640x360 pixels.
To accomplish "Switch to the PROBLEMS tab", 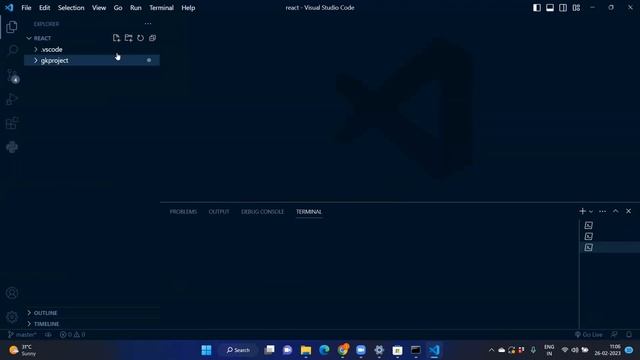I will (183, 211).
